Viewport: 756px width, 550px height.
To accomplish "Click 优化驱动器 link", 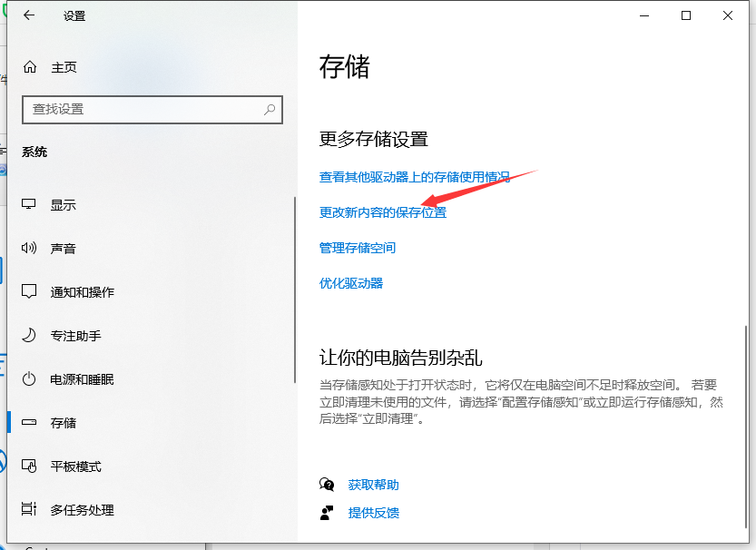I will (x=351, y=283).
